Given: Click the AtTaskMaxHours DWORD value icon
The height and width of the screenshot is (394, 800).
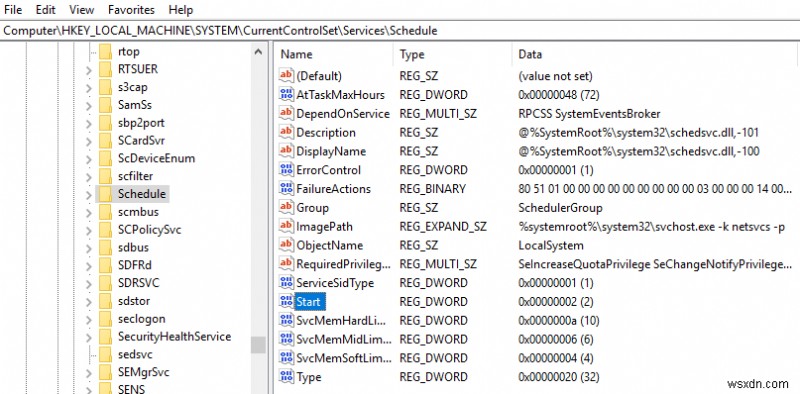Looking at the screenshot, I should coord(286,95).
